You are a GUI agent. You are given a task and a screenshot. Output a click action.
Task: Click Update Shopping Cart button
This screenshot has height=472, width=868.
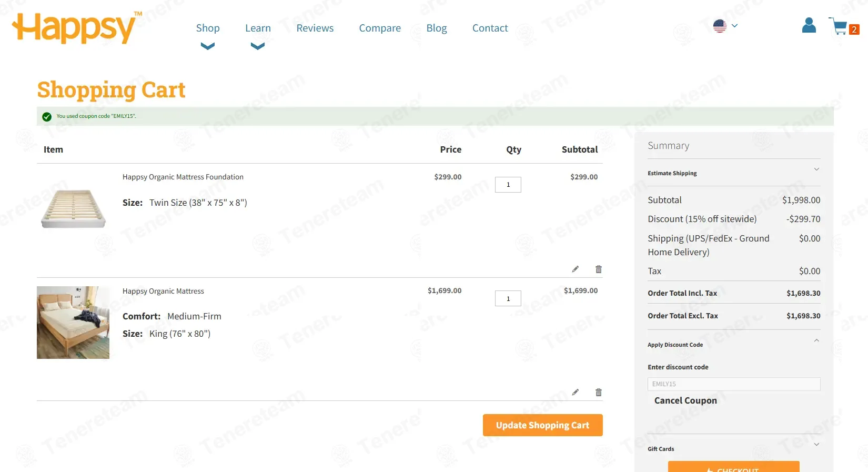(542, 425)
